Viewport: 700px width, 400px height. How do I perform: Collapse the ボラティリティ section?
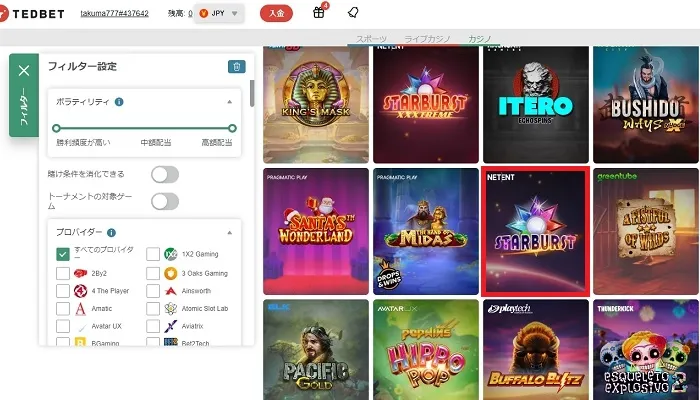point(229,102)
